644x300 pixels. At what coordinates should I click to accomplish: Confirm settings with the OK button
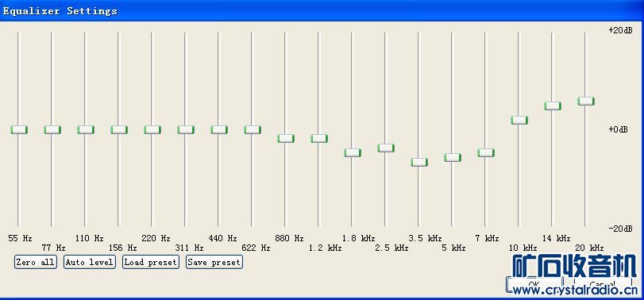tap(534, 283)
